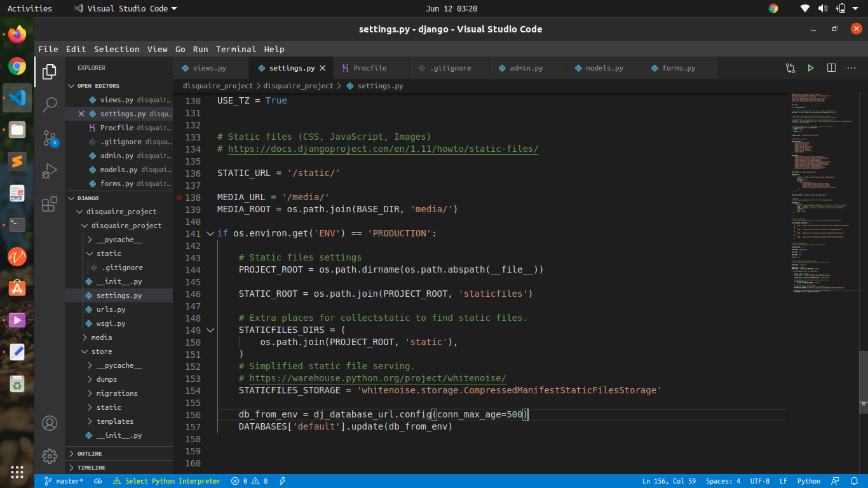868x488 pixels.
Task: Toggle fold marker on line 149
Action: [x=210, y=330]
